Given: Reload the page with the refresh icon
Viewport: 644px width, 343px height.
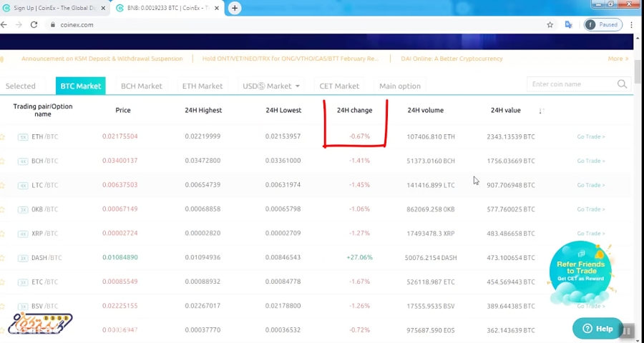Looking at the screenshot, I should 34,24.
